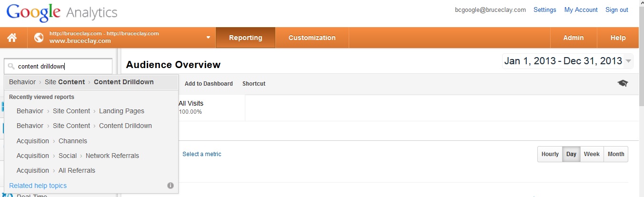Expand the date range picker arrow
Screen dimensions: 644x197
click(x=628, y=61)
